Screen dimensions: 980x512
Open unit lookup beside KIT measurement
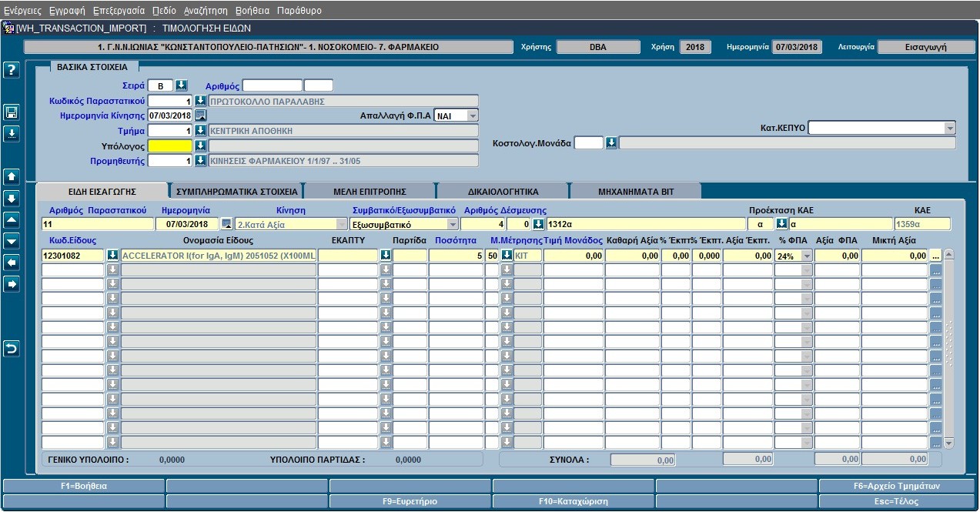pos(507,255)
